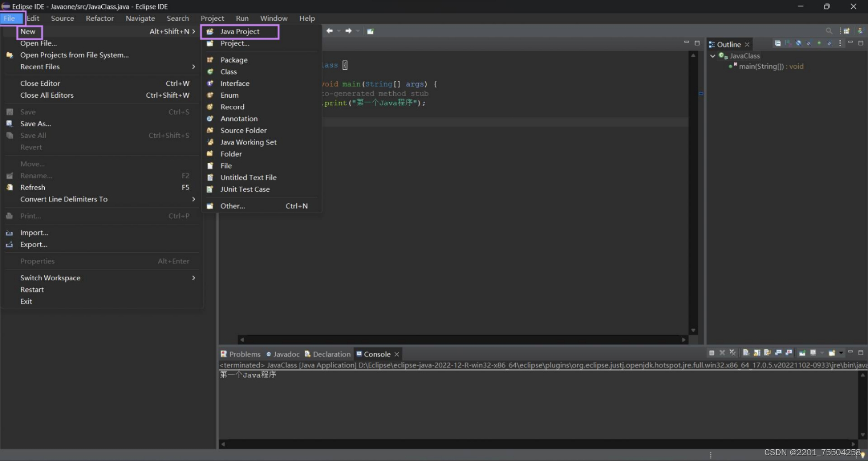Image resolution: width=868 pixels, height=461 pixels.
Task: Click the Pin Editor toolbar icon
Action: [370, 31]
